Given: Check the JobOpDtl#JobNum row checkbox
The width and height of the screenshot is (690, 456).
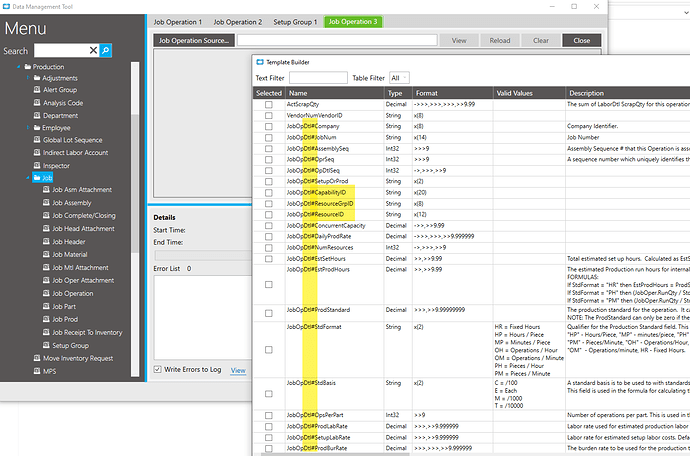Looking at the screenshot, I should point(268,137).
